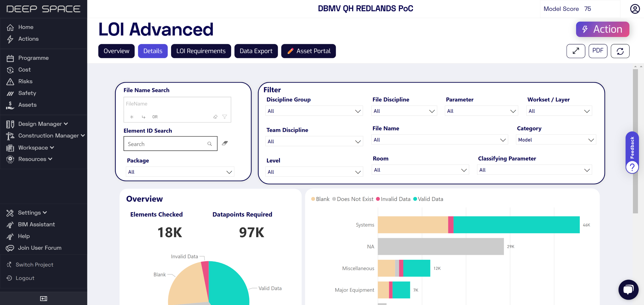
Task: Open the Category dropdown showing Model
Action: pyautogui.click(x=555, y=140)
